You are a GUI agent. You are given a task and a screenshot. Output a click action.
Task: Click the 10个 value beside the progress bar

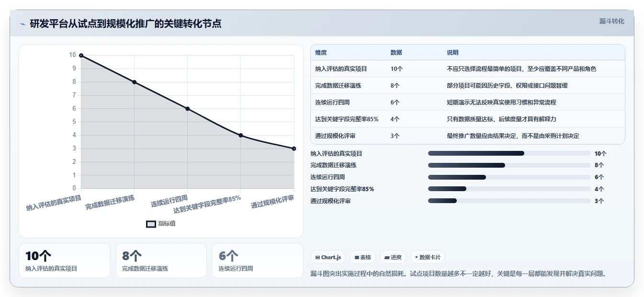(600, 154)
